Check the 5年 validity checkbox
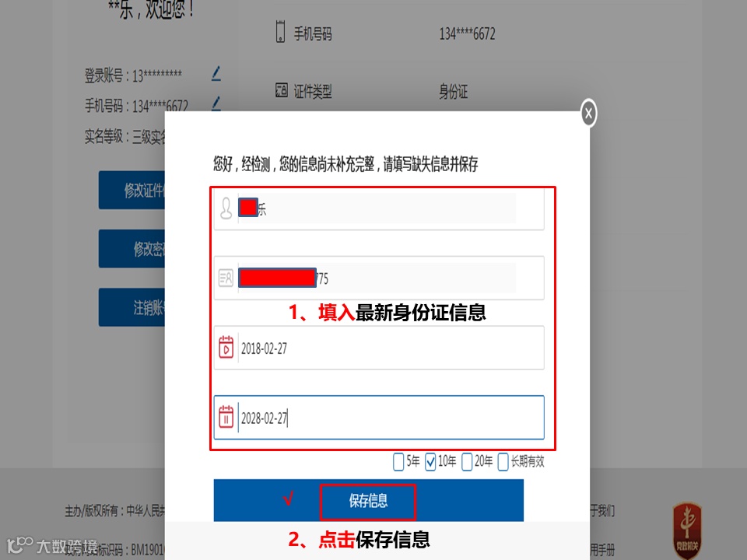The image size is (747, 560). 398,461
